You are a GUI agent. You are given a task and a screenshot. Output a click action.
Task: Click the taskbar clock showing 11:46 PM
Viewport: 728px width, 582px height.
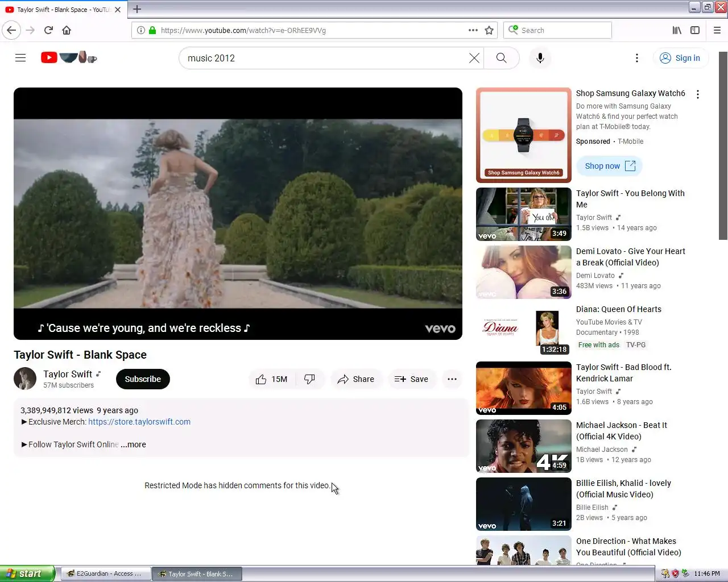click(x=707, y=573)
